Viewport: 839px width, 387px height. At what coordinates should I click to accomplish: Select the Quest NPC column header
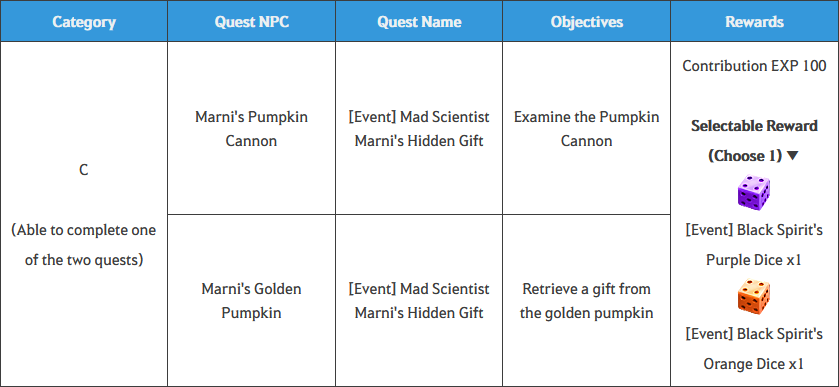(251, 22)
